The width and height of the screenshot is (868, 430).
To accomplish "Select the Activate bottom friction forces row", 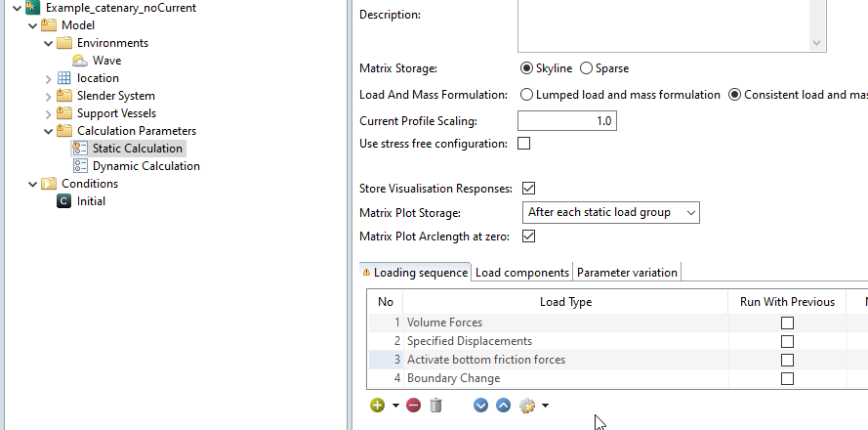I will pos(485,360).
